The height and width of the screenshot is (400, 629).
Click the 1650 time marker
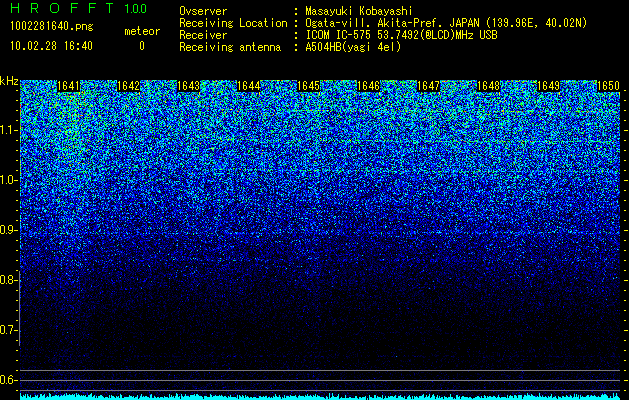coord(608,86)
